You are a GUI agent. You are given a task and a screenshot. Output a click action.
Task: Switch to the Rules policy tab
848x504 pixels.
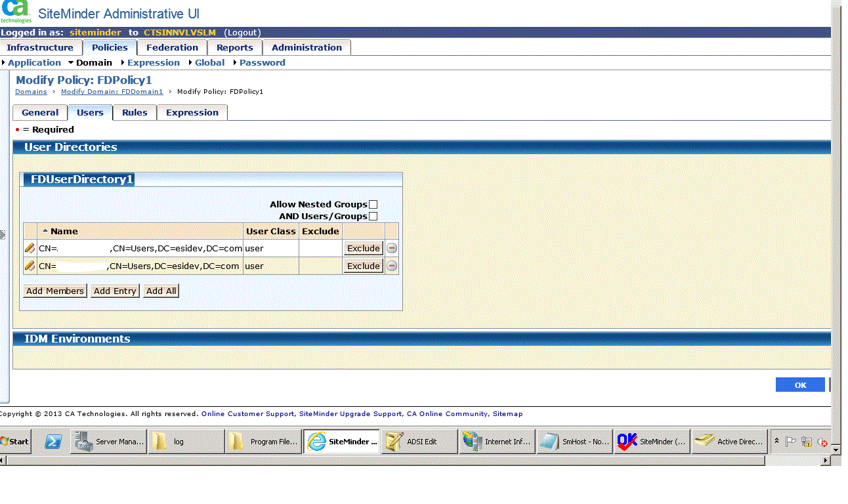point(135,112)
